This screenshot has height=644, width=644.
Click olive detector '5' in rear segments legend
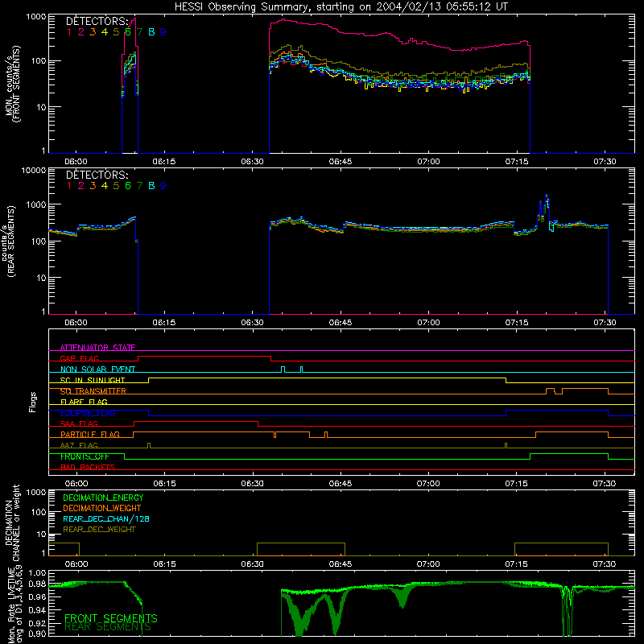click(x=116, y=186)
